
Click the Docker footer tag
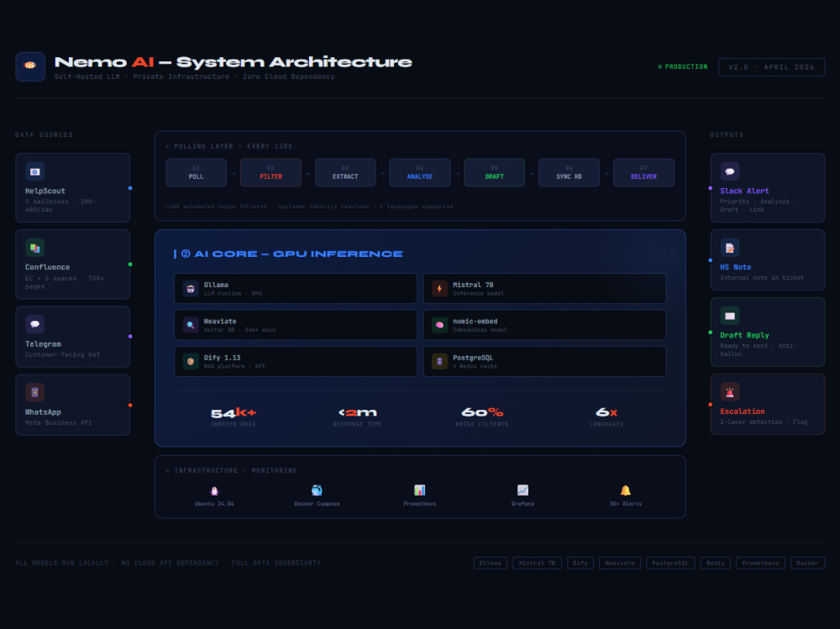pos(807,563)
